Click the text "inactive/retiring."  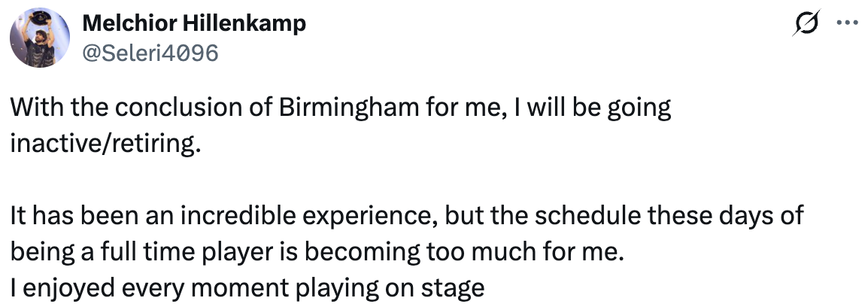click(106, 143)
